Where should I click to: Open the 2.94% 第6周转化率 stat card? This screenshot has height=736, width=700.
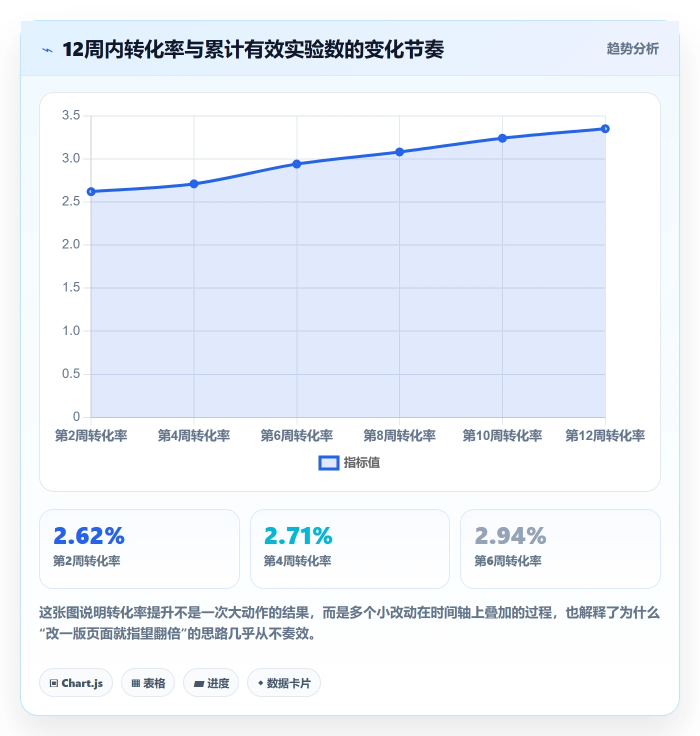coord(560,549)
